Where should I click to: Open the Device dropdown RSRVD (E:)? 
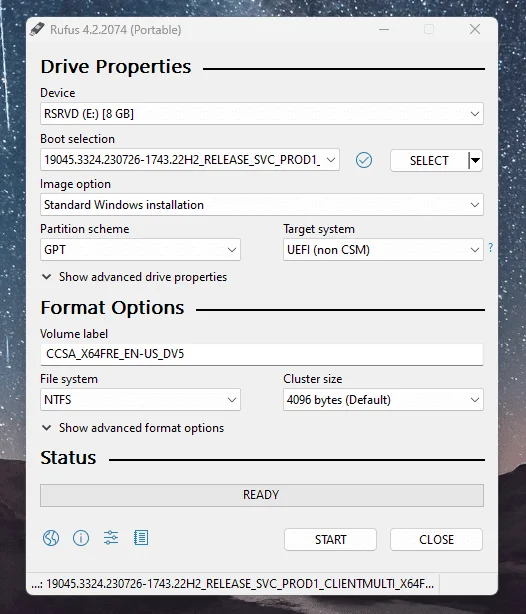click(x=262, y=114)
